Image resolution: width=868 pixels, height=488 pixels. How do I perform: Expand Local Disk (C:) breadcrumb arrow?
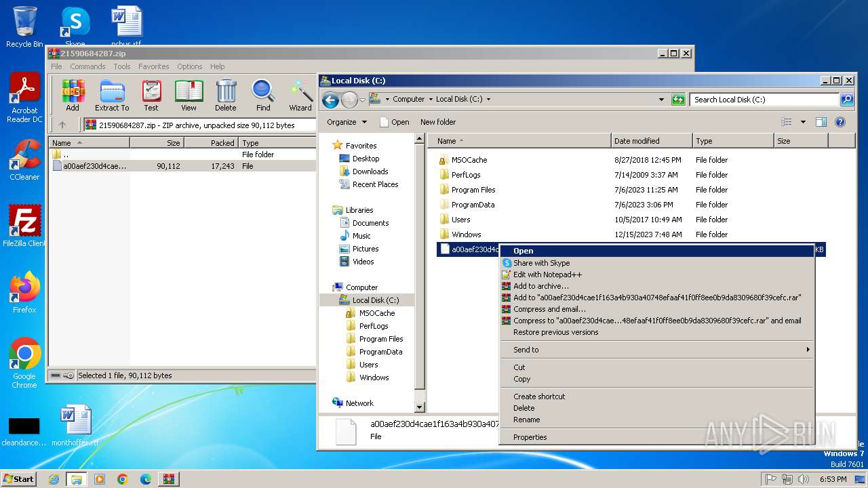(488, 99)
